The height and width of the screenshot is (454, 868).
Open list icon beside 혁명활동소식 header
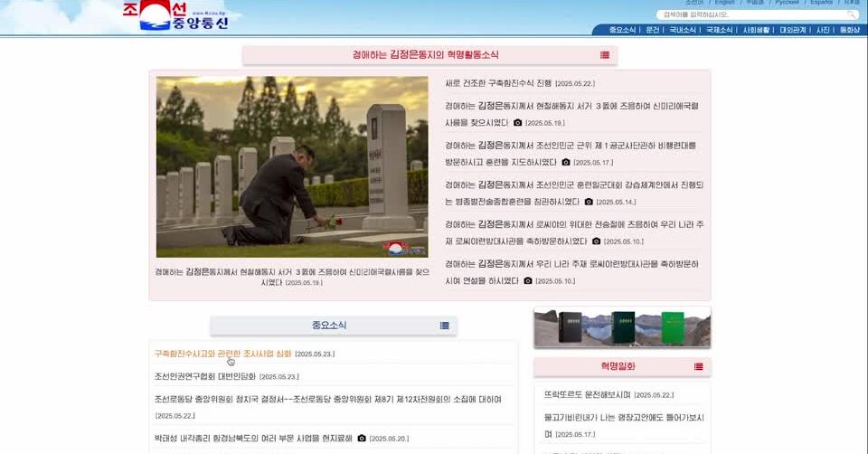[605, 55]
